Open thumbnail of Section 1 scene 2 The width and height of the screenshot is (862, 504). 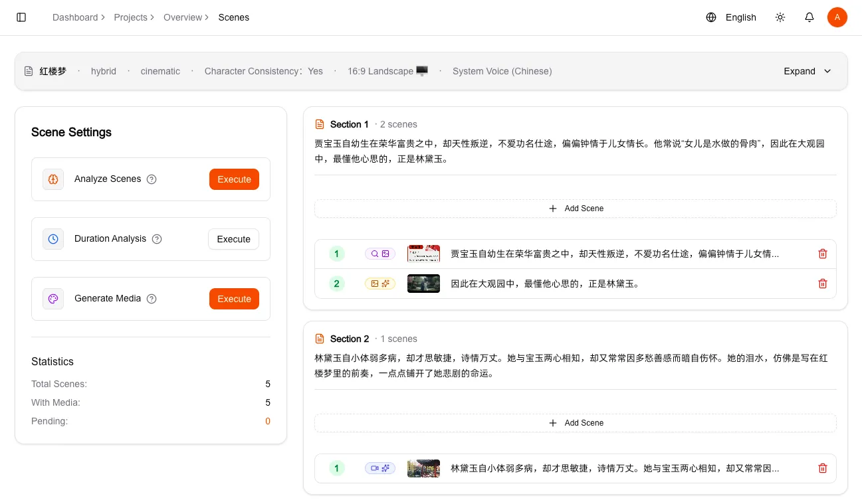[423, 284]
